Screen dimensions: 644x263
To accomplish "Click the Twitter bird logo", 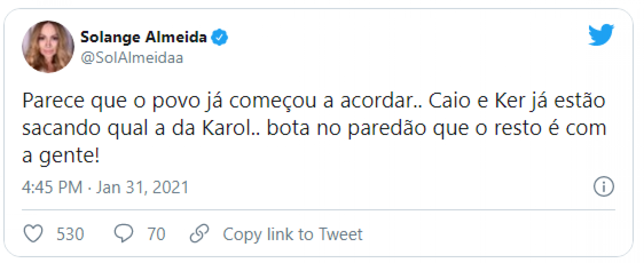I will click(x=601, y=35).
